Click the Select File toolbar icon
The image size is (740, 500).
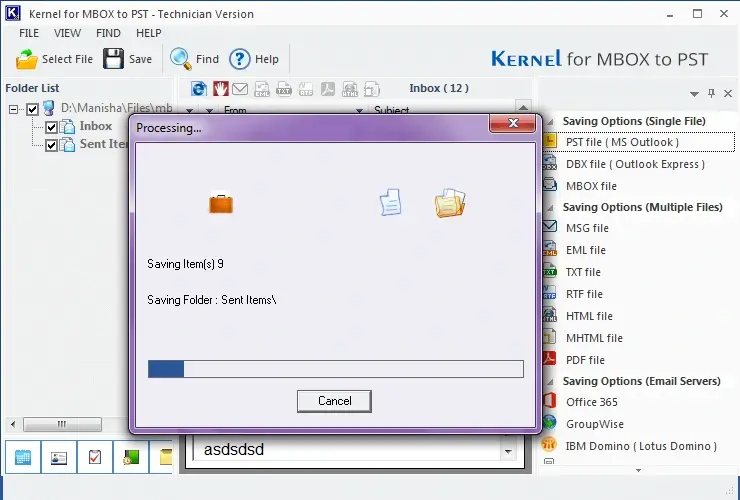[x=27, y=59]
